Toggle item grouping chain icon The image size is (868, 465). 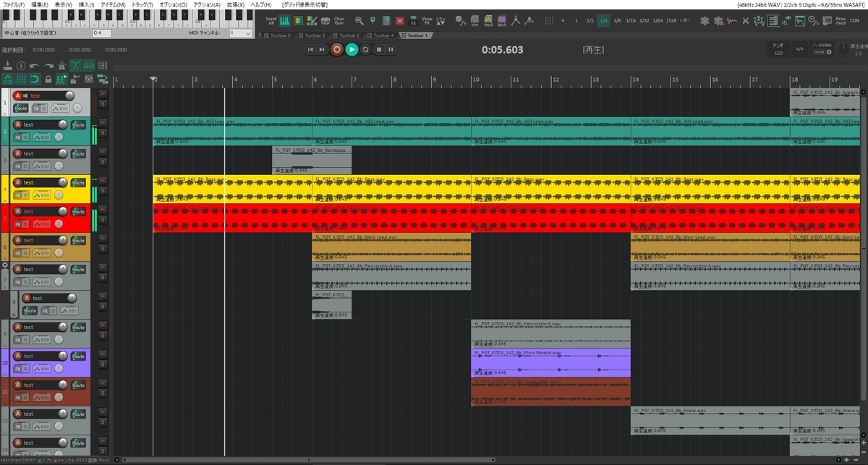[89, 65]
